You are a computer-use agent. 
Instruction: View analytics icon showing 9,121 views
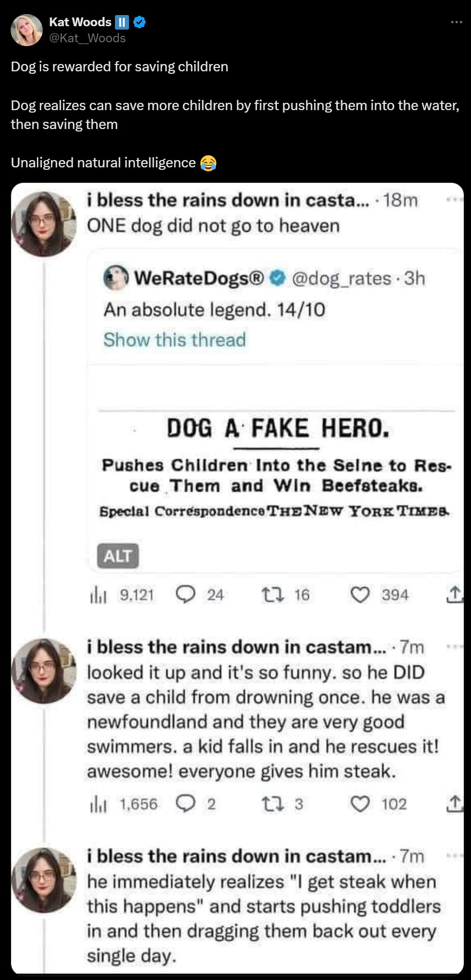point(98,595)
